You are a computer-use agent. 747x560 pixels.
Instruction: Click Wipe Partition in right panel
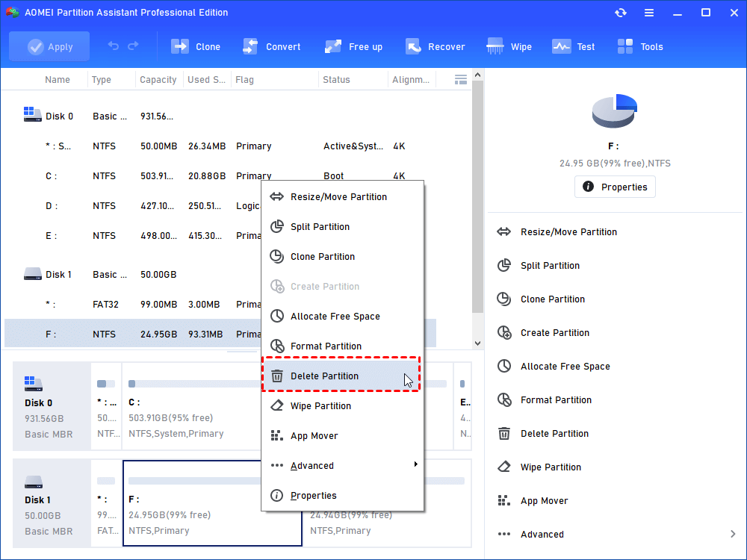[x=615, y=467]
